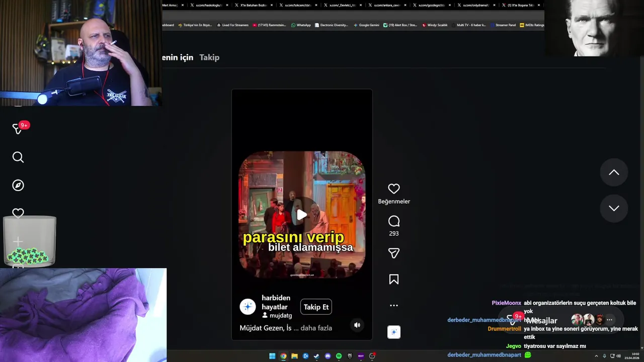Play the paused reel video
This screenshot has width=644, height=362.
click(302, 215)
